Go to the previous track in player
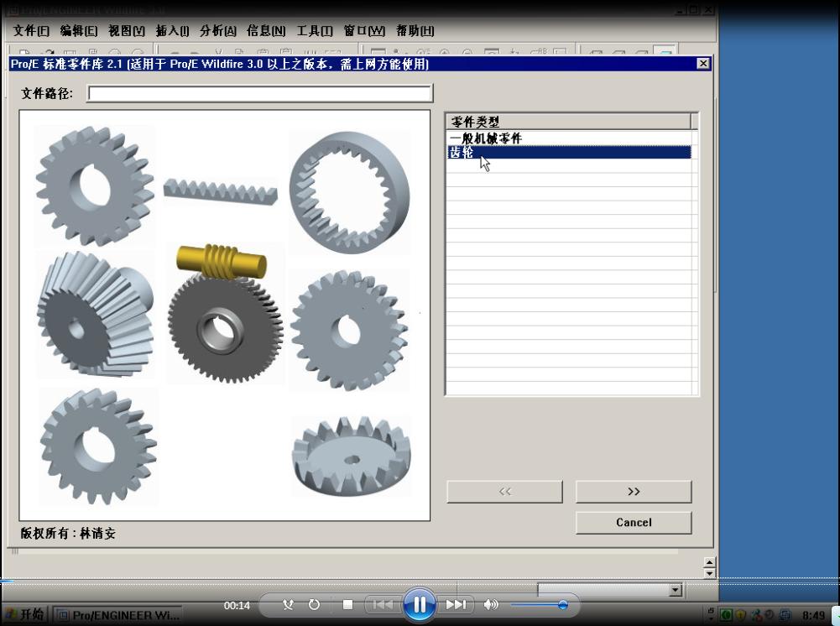 382,604
